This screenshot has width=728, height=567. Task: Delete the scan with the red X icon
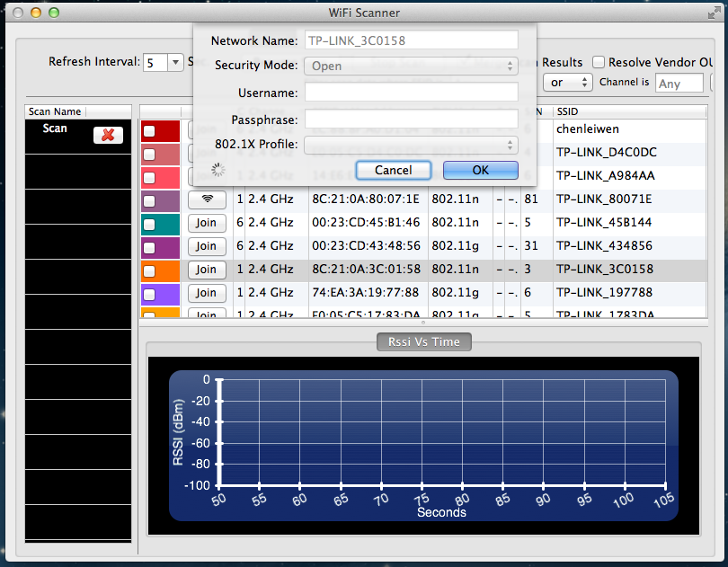pos(108,135)
